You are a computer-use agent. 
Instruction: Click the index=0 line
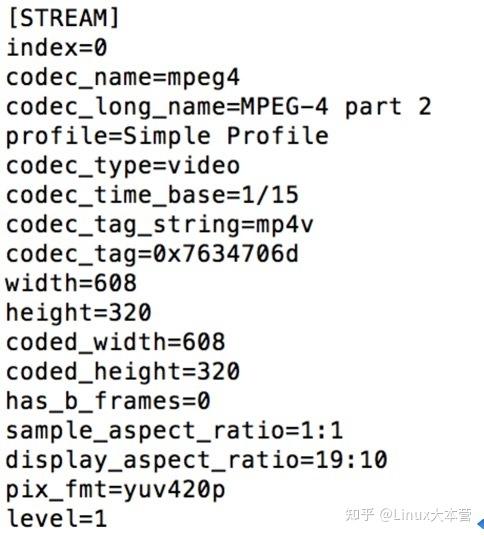[57, 48]
